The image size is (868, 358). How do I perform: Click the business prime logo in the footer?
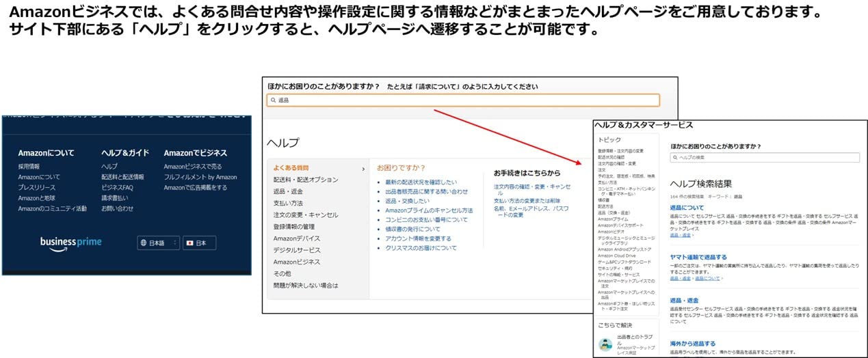click(70, 243)
